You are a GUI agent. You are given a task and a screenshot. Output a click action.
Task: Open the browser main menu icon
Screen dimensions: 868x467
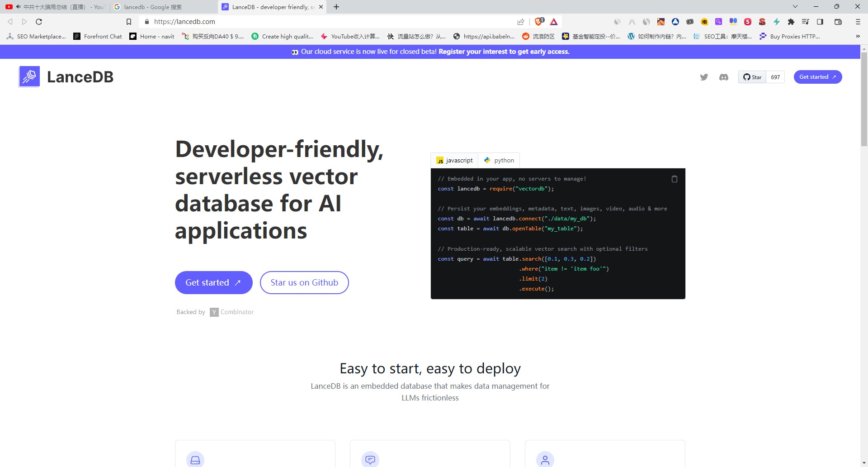tap(858, 22)
